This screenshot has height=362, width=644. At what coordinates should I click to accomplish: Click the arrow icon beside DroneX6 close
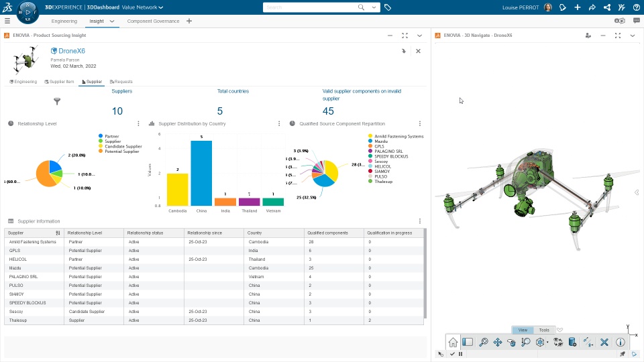(404, 51)
